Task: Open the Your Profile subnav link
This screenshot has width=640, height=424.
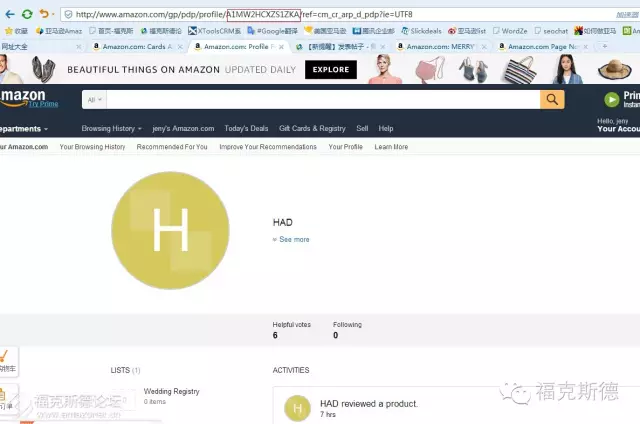Action: pyautogui.click(x=345, y=147)
